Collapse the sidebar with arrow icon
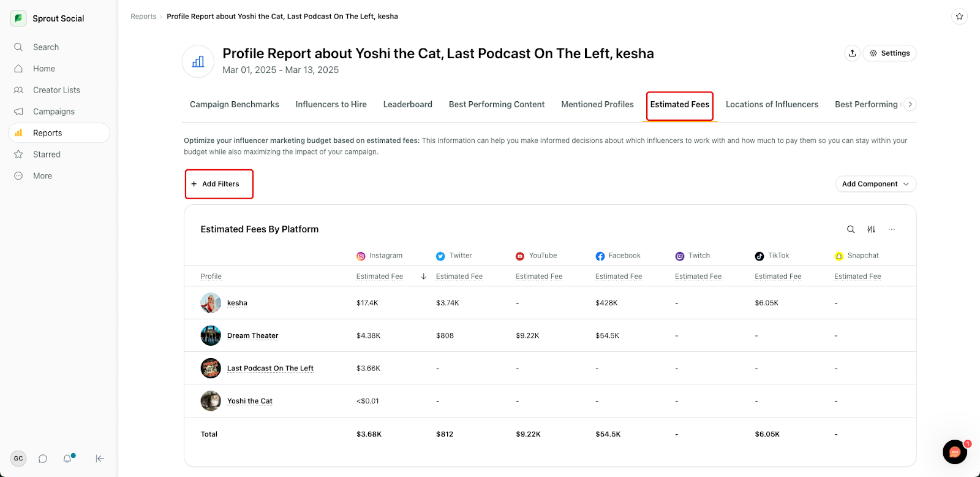 pyautogui.click(x=100, y=459)
